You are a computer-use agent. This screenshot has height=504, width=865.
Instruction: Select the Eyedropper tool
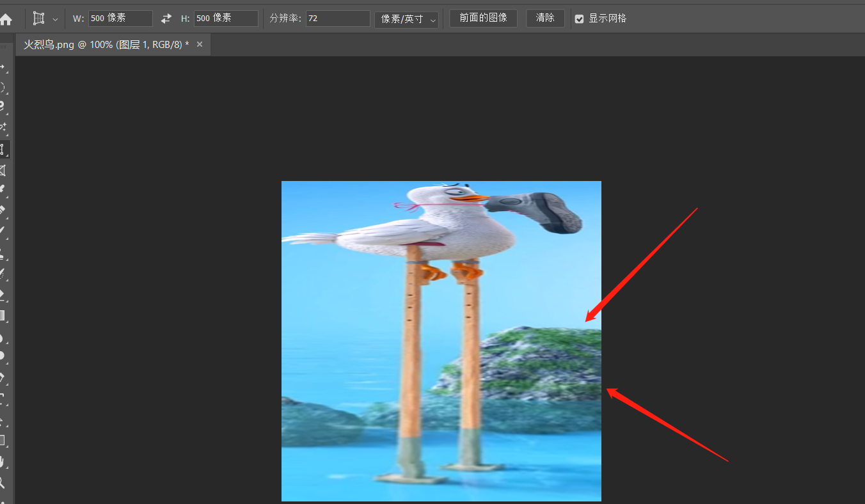click(3, 190)
